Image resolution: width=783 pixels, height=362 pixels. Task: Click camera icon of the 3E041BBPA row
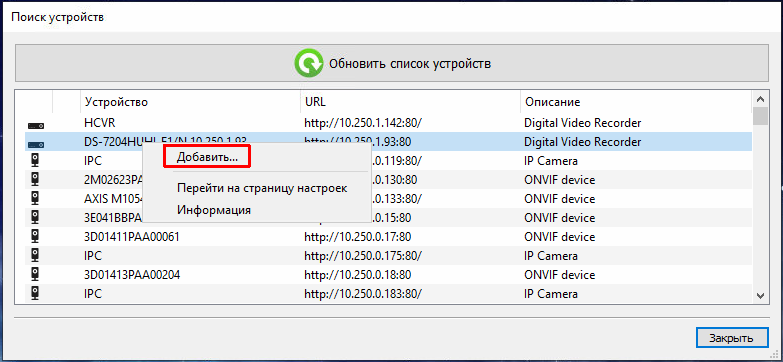pyautogui.click(x=35, y=218)
